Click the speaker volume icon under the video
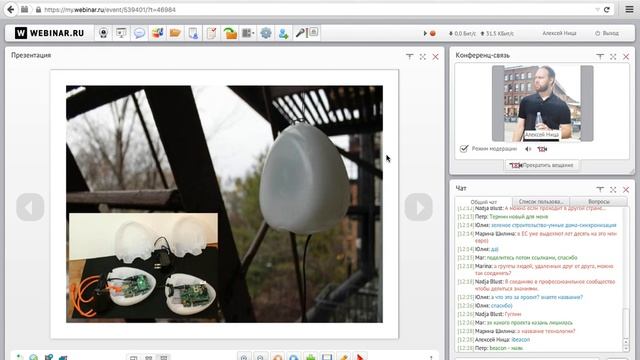 pyautogui.click(x=528, y=149)
